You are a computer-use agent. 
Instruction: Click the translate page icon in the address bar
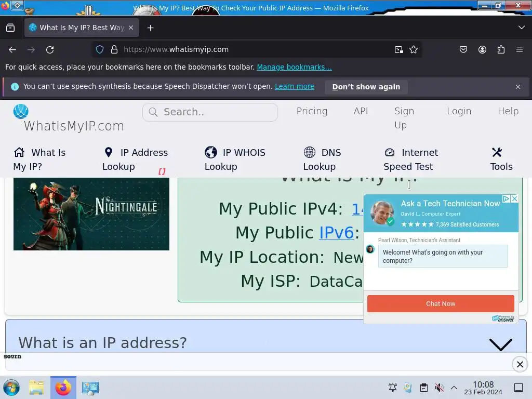click(x=399, y=50)
